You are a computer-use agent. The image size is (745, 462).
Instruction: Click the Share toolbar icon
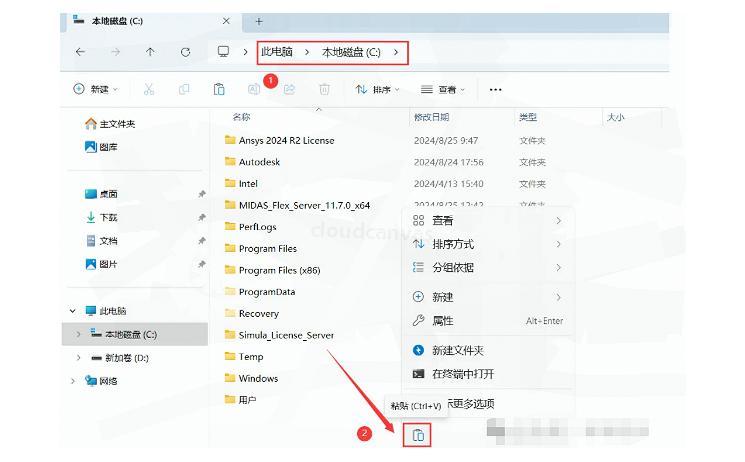tap(289, 89)
